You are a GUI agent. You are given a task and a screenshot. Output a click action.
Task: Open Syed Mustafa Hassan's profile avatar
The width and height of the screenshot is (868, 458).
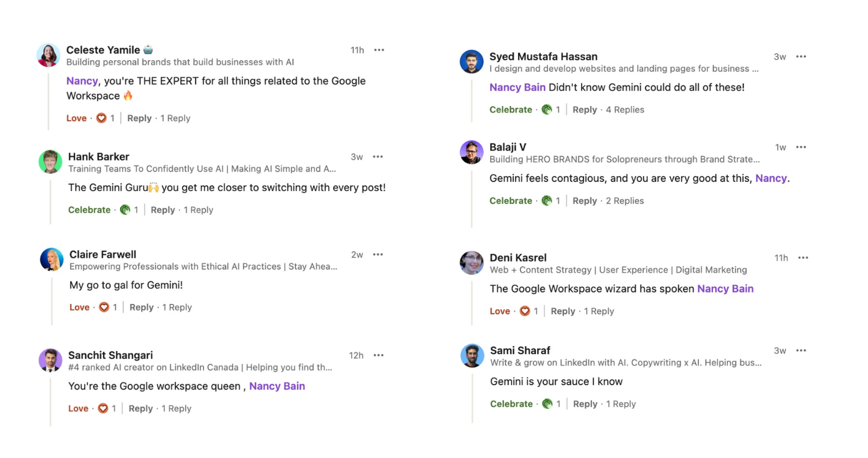(472, 61)
